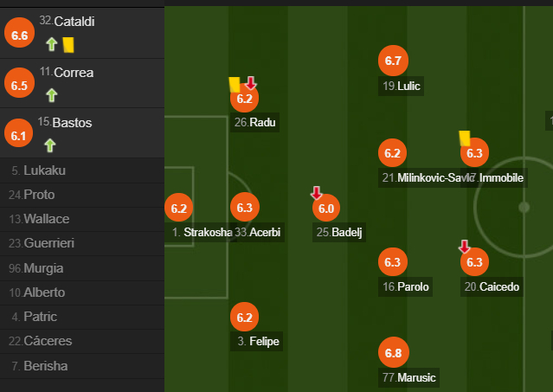Click Immobile's yellow card icon

coord(464,137)
